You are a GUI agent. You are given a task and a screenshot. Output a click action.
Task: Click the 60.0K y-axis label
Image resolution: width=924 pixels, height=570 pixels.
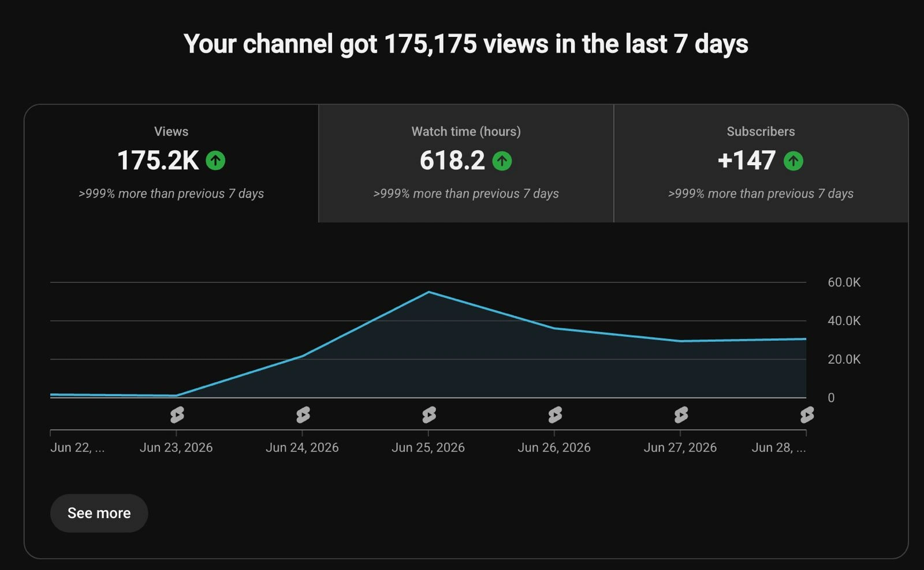pos(844,282)
